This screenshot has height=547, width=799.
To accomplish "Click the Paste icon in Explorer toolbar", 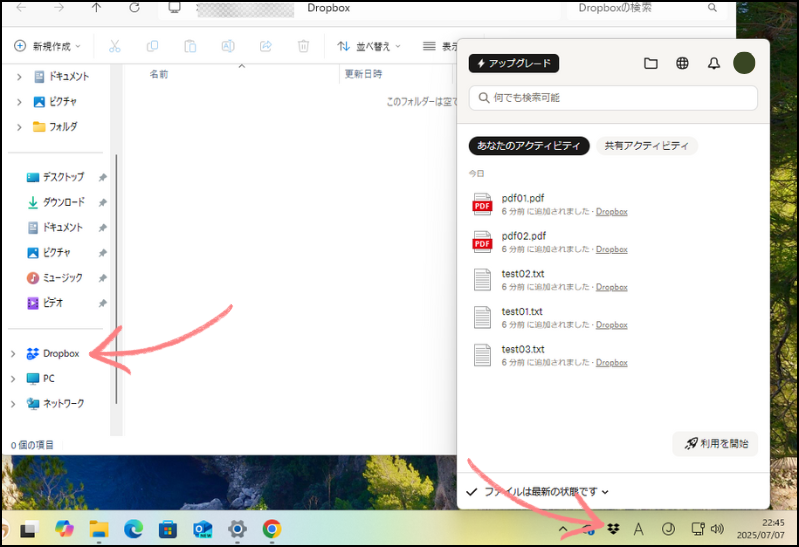I will (x=190, y=46).
